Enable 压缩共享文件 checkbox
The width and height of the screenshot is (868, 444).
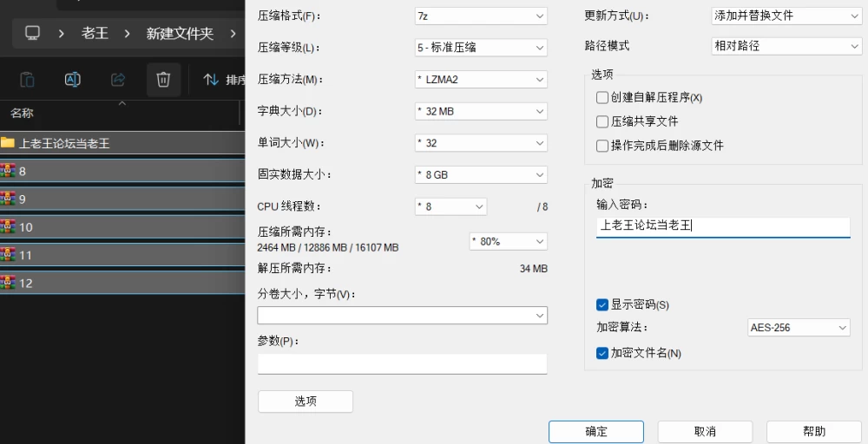point(602,121)
